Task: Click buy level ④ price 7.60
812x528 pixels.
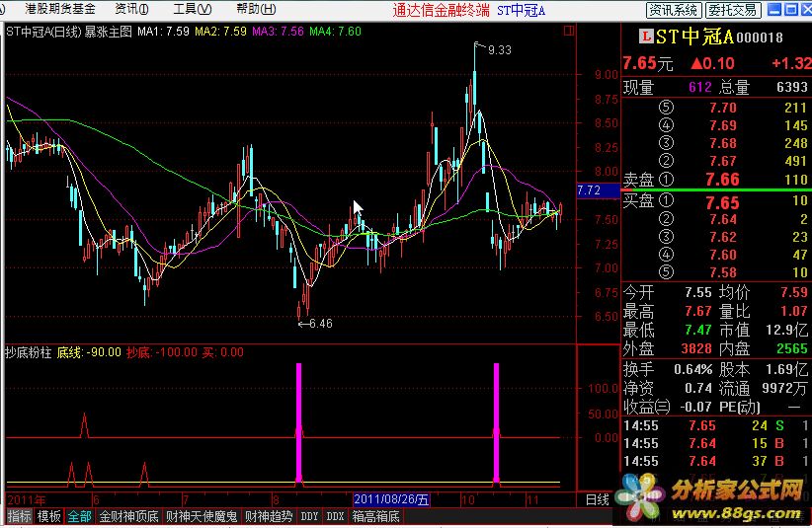Action: pyautogui.click(x=723, y=255)
